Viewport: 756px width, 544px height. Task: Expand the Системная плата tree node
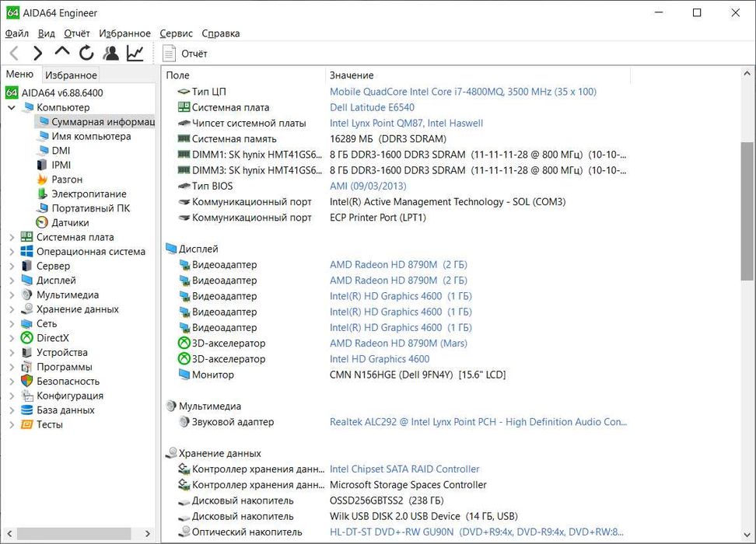click(x=12, y=237)
